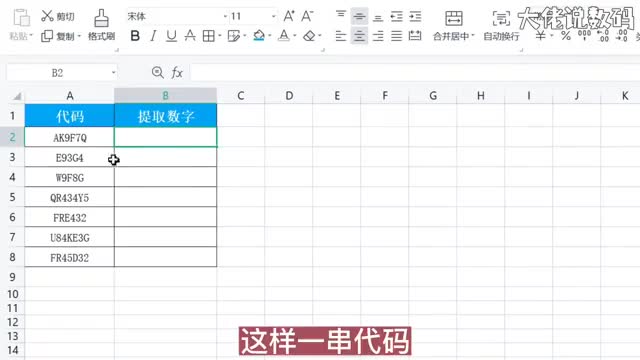Apply percent style format

click(x=566, y=36)
